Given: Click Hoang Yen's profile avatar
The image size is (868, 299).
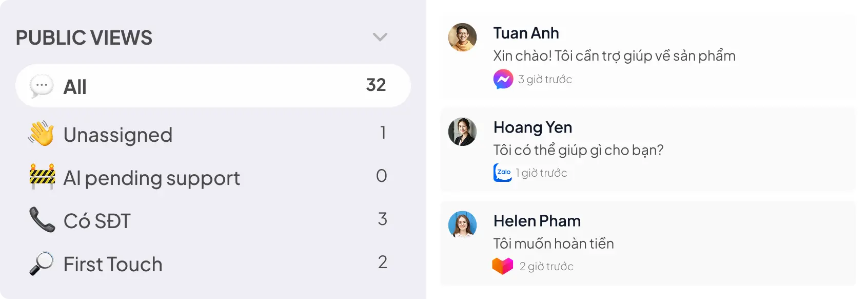Looking at the screenshot, I should click(462, 132).
